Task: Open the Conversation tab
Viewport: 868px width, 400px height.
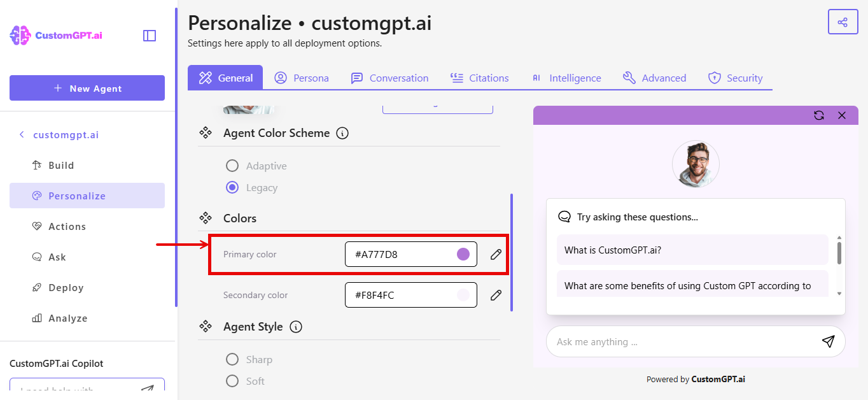Action: pyautogui.click(x=389, y=78)
